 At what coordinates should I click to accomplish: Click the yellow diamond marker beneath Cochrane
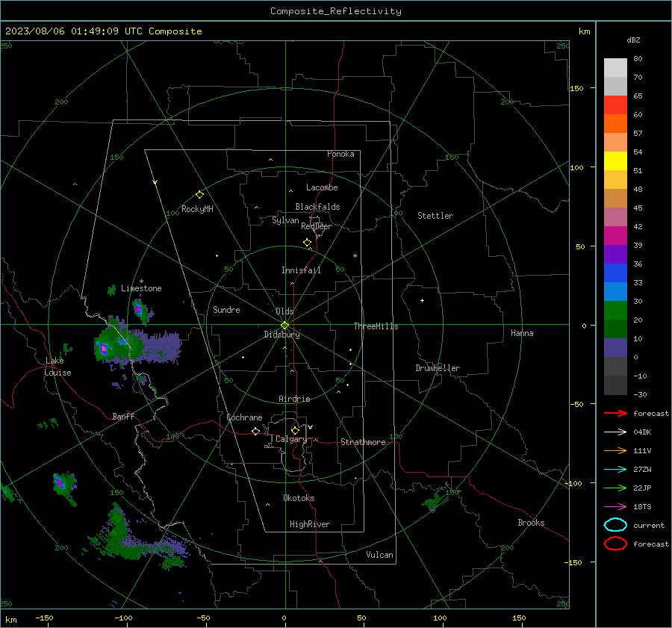[x=255, y=431]
